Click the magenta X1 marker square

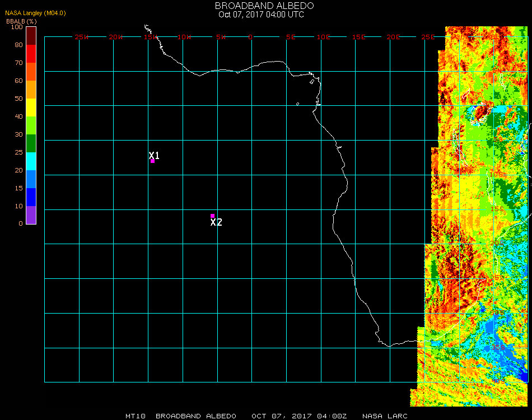pos(152,161)
